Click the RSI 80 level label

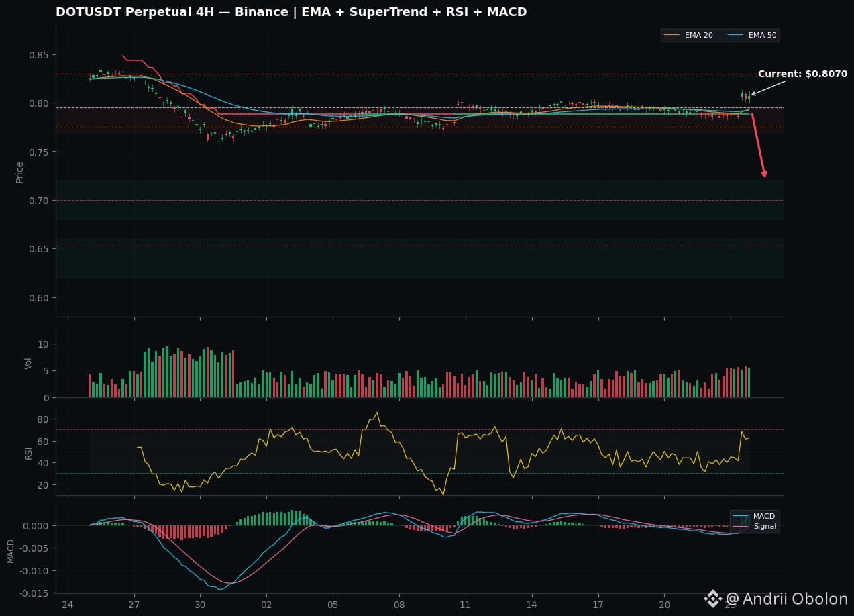tap(44, 419)
